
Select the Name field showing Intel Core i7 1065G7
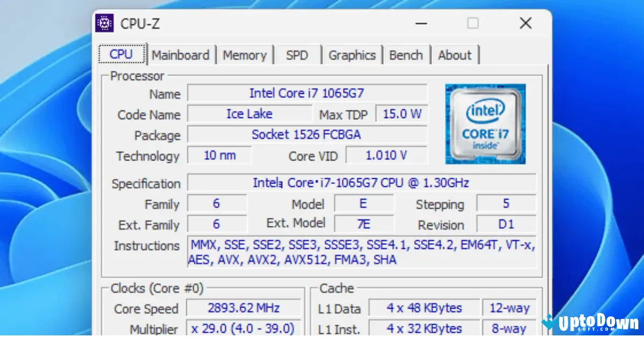click(x=307, y=93)
